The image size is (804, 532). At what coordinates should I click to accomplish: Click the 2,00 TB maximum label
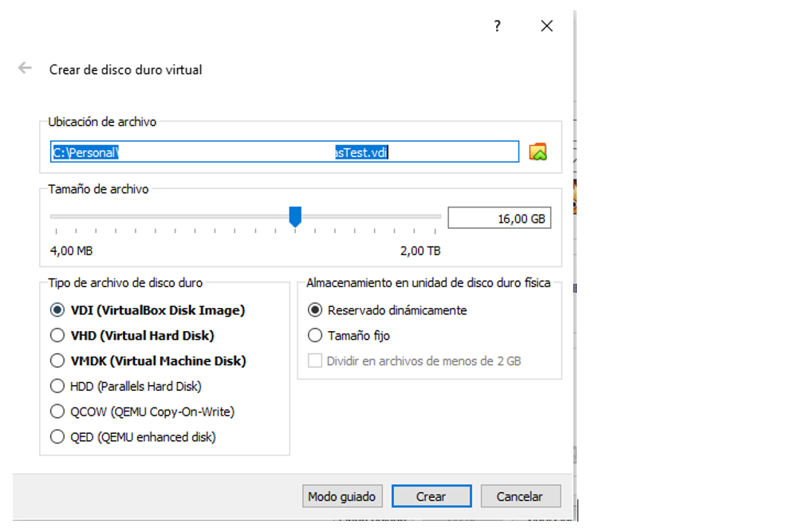pos(420,251)
